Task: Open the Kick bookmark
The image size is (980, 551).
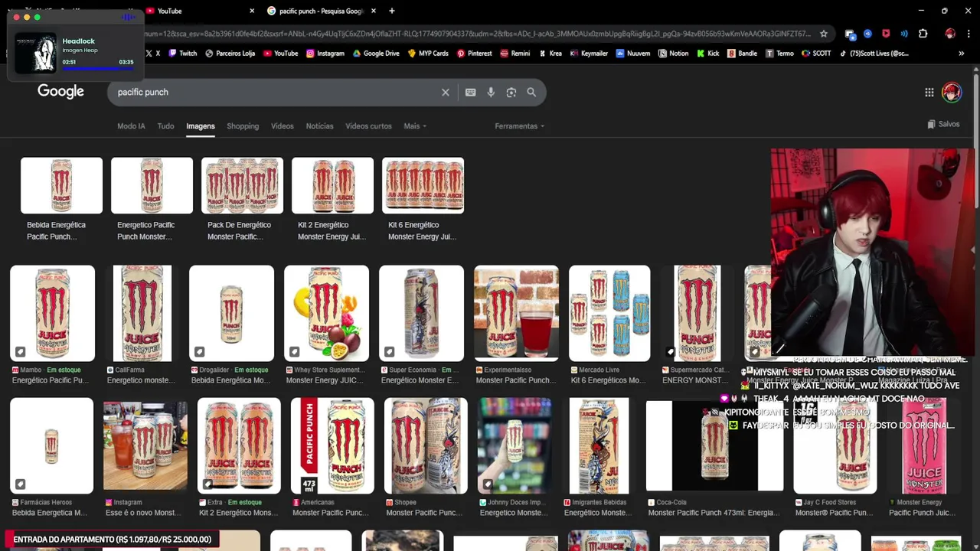Action: coord(708,54)
